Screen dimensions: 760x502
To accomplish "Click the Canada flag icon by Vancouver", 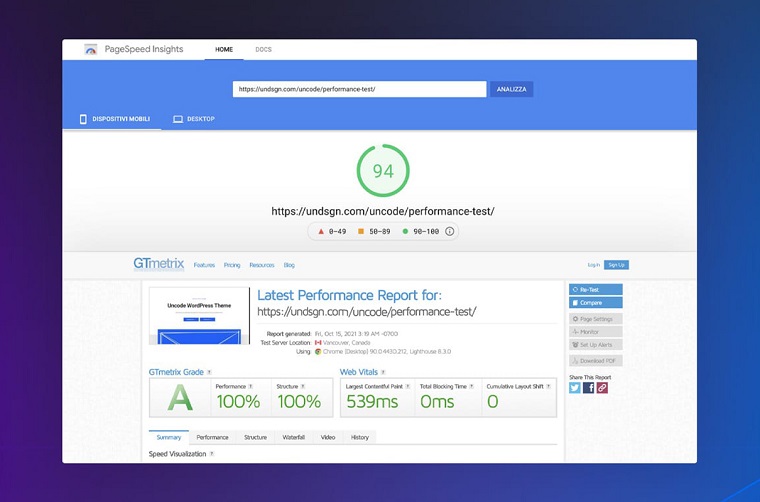I will (318, 343).
